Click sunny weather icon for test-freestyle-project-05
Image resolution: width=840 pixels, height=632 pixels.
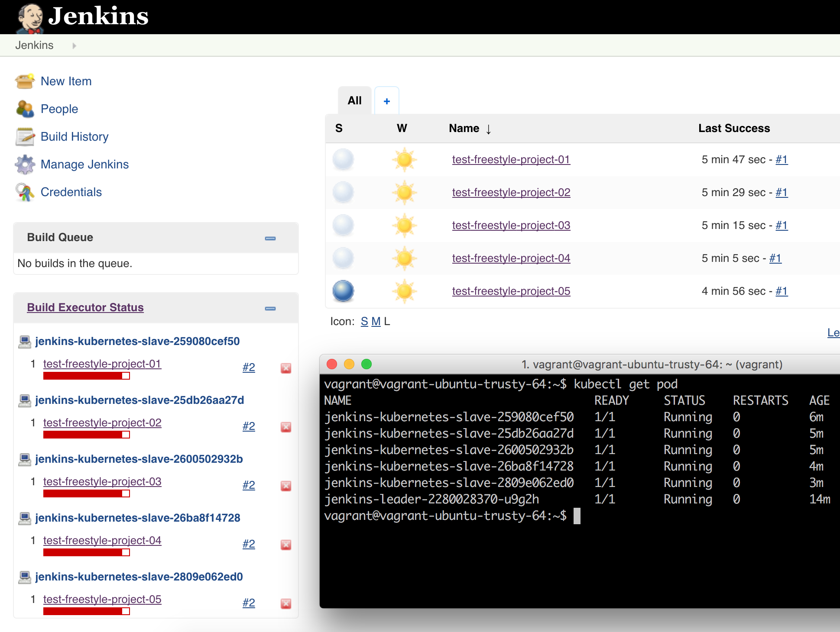pyautogui.click(x=405, y=291)
